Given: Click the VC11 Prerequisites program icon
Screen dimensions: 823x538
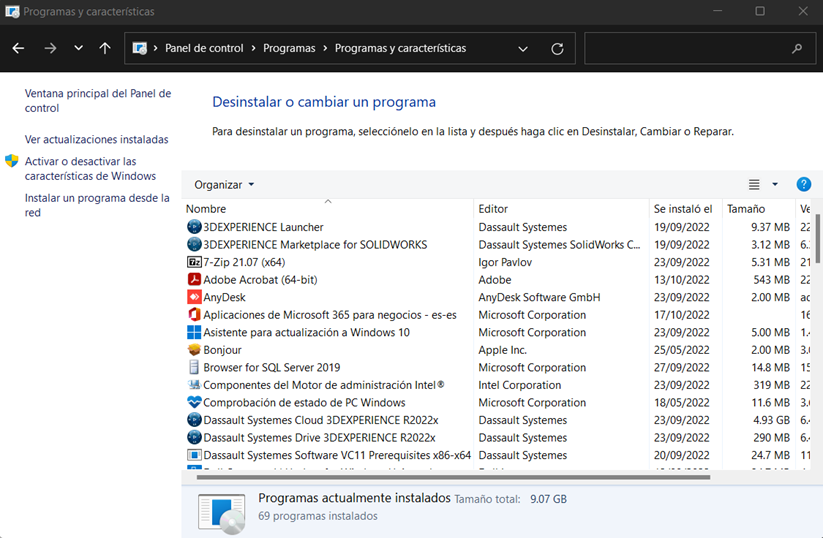Looking at the screenshot, I should click(194, 455).
